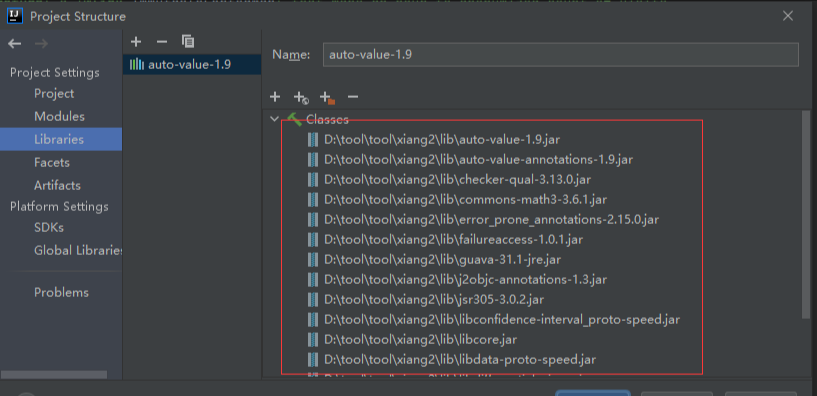Screen dimensions: 817x396
Task: Click the forward navigation arrow
Action: click(x=41, y=44)
